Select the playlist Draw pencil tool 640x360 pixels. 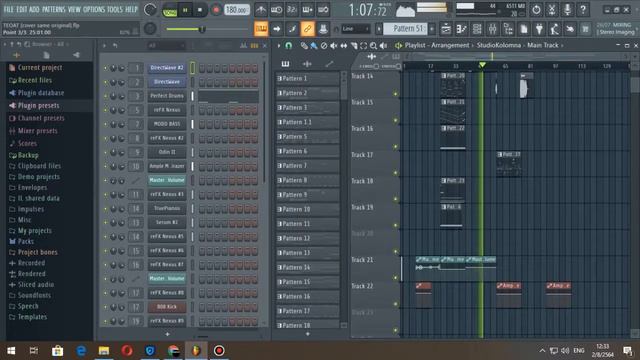(304, 46)
